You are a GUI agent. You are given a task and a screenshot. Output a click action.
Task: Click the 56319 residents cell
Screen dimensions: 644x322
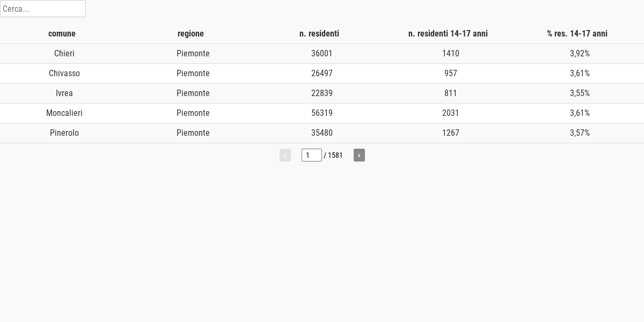[322, 113]
